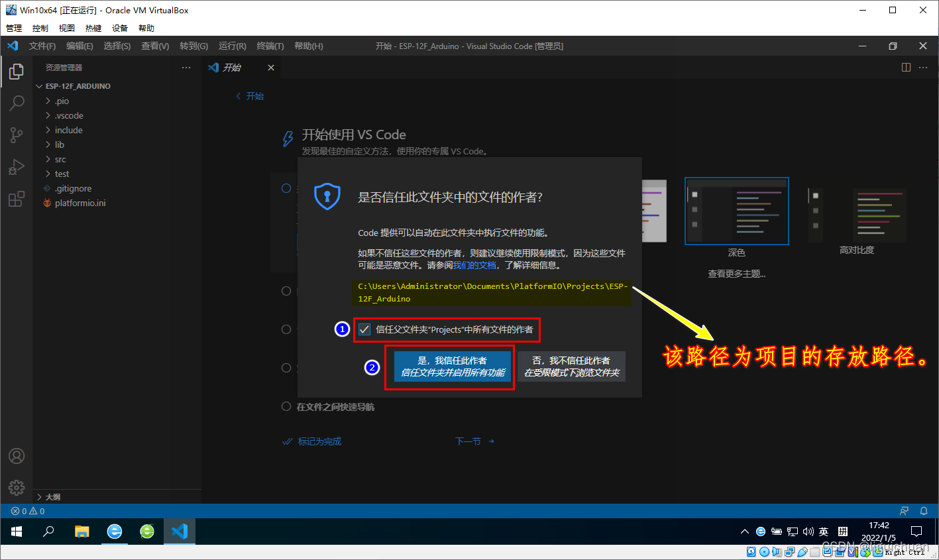This screenshot has width=939, height=560.
Task: Open File Explorer from the taskbar
Action: (x=82, y=532)
